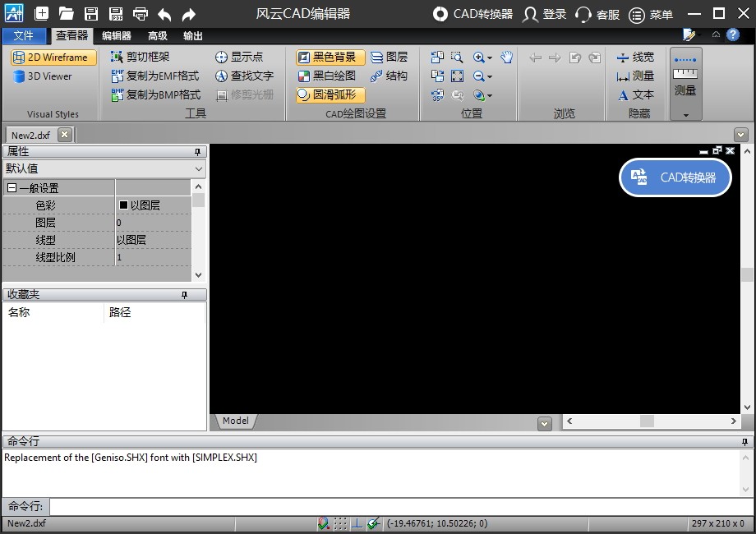Screen dimensions: 756x534
Task: Toggle smooth arcs (圆滑弧形) option
Action: (330, 94)
